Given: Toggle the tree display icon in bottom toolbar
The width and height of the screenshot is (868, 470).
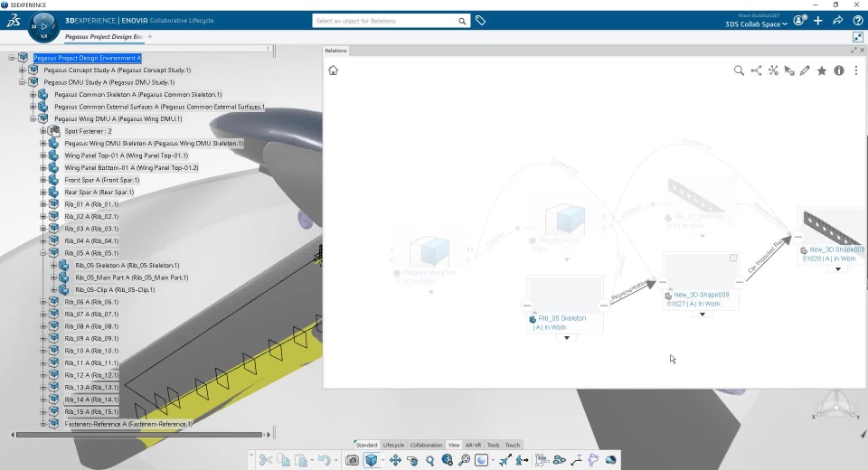Looking at the screenshot, I should [x=542, y=460].
